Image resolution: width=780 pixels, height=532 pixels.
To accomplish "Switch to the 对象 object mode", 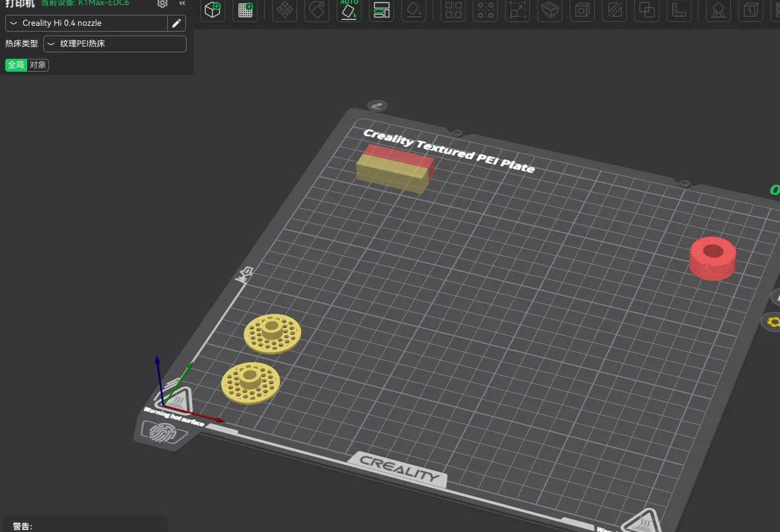I will (38, 65).
